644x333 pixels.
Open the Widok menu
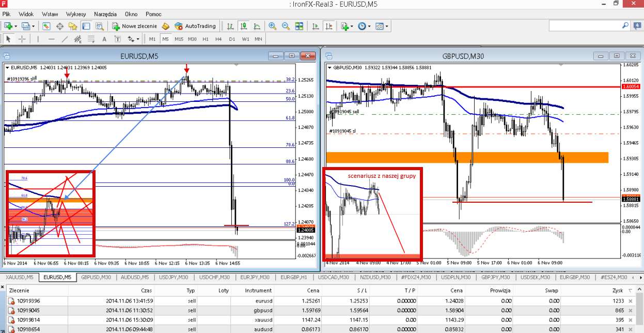point(26,14)
